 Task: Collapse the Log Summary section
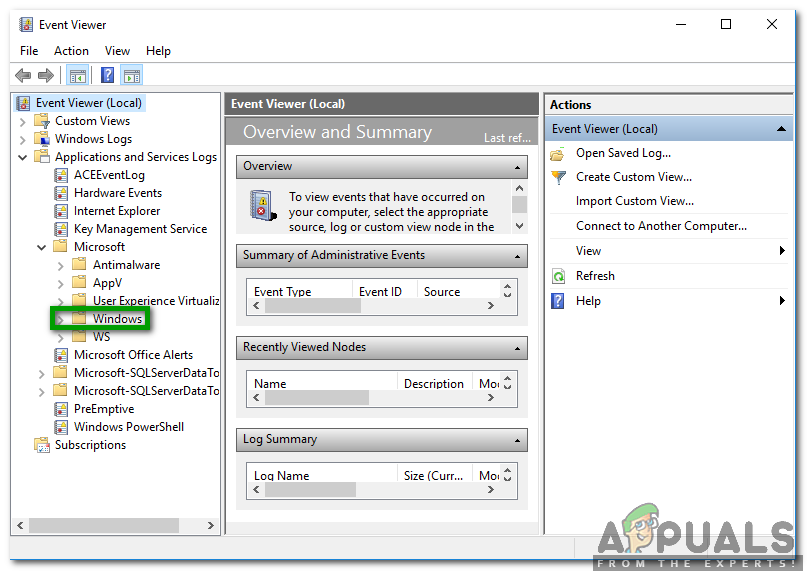click(x=517, y=441)
